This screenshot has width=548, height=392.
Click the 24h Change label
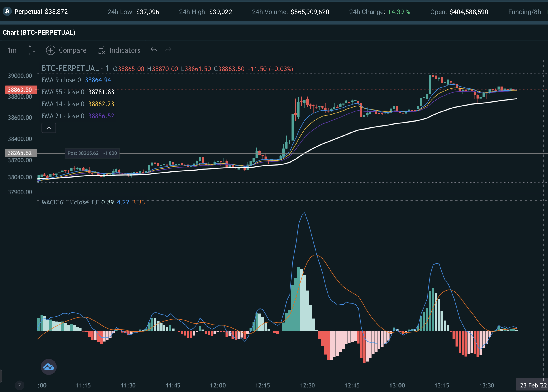pyautogui.click(x=367, y=12)
